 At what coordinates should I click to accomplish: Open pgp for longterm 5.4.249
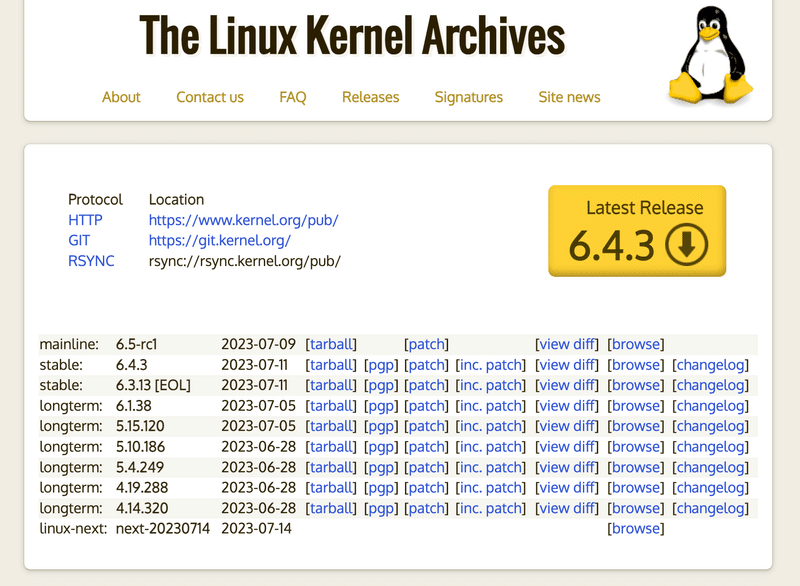(x=381, y=467)
